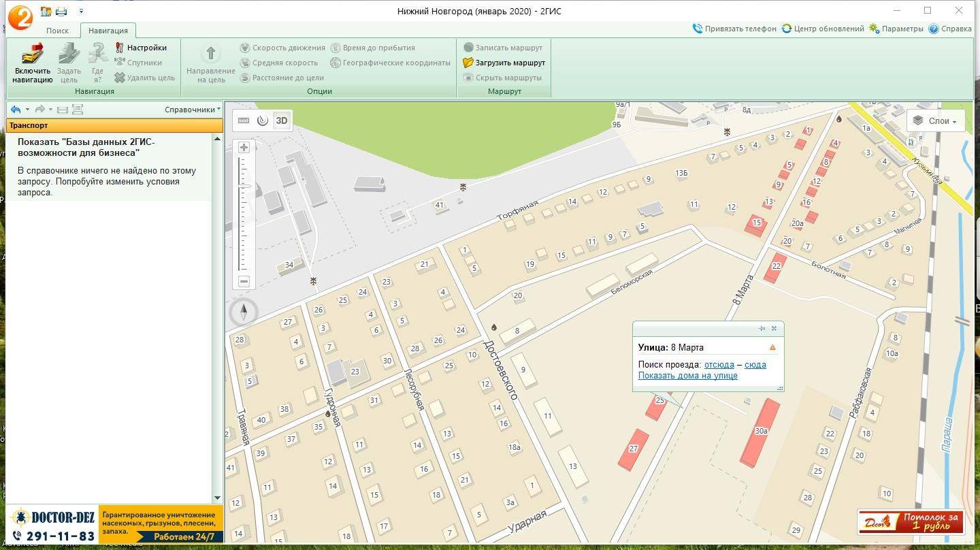The image size is (980, 550).
Task: Click Загрузить маршрут folder icon
Action: pyautogui.click(x=468, y=63)
